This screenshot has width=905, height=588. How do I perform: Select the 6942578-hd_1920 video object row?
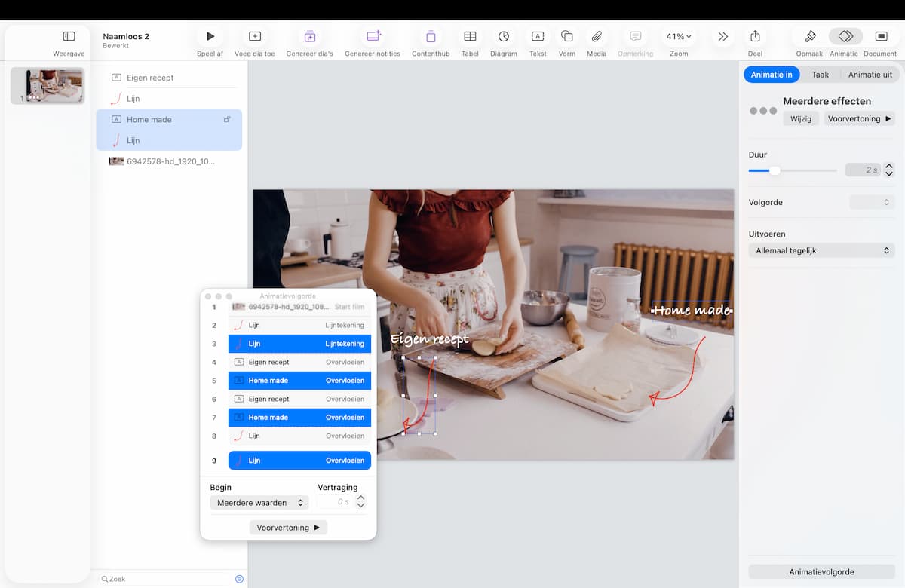click(x=169, y=161)
